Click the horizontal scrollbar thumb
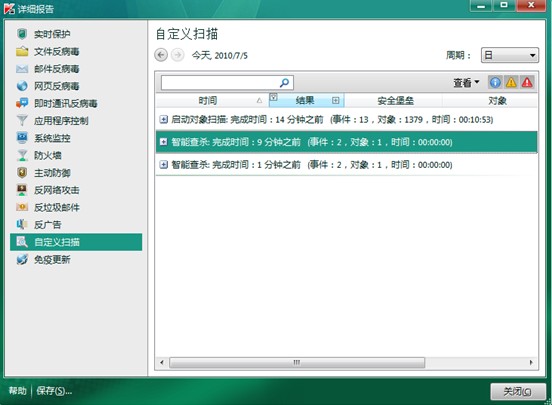The image size is (552, 405). coord(297,363)
